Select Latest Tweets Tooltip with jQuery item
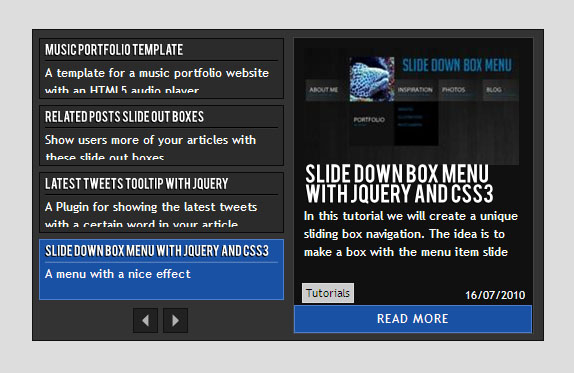 point(161,202)
